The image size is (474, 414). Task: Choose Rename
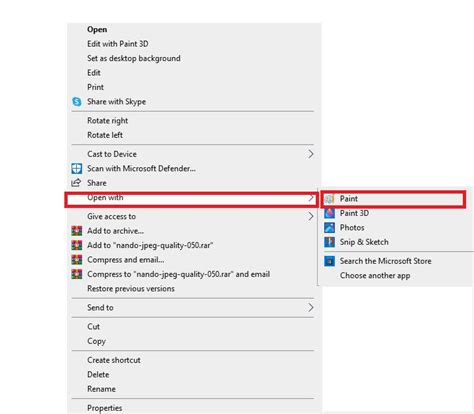coord(101,389)
